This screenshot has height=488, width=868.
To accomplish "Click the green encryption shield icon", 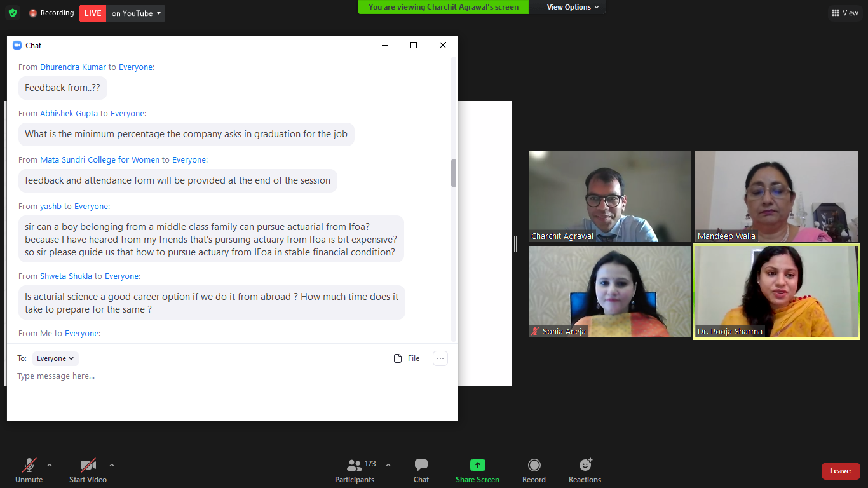I will pyautogui.click(x=13, y=13).
